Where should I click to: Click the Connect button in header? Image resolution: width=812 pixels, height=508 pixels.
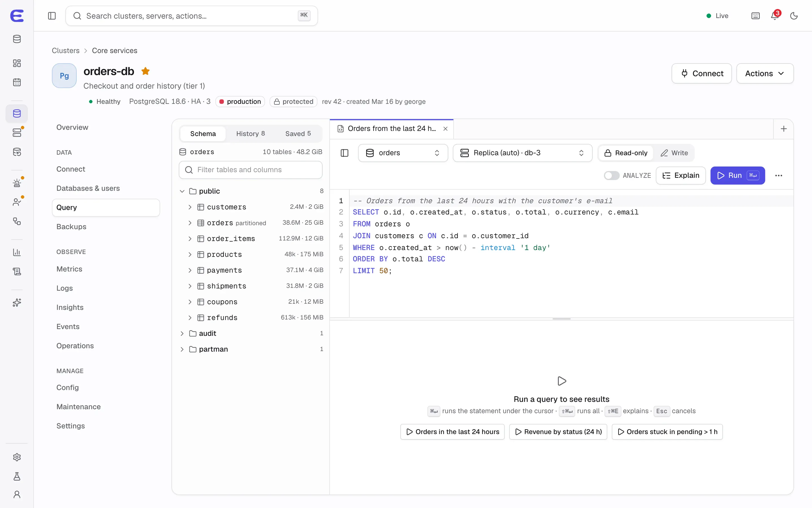pos(701,73)
